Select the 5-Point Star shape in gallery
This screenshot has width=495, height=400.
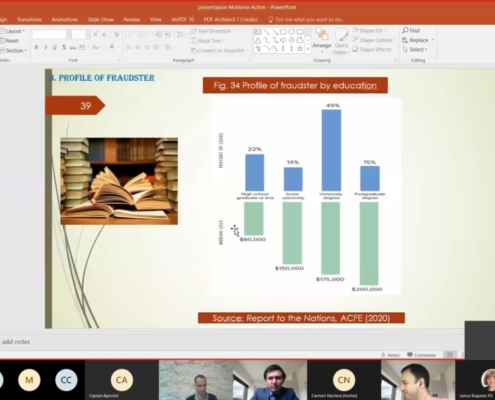pos(300,49)
